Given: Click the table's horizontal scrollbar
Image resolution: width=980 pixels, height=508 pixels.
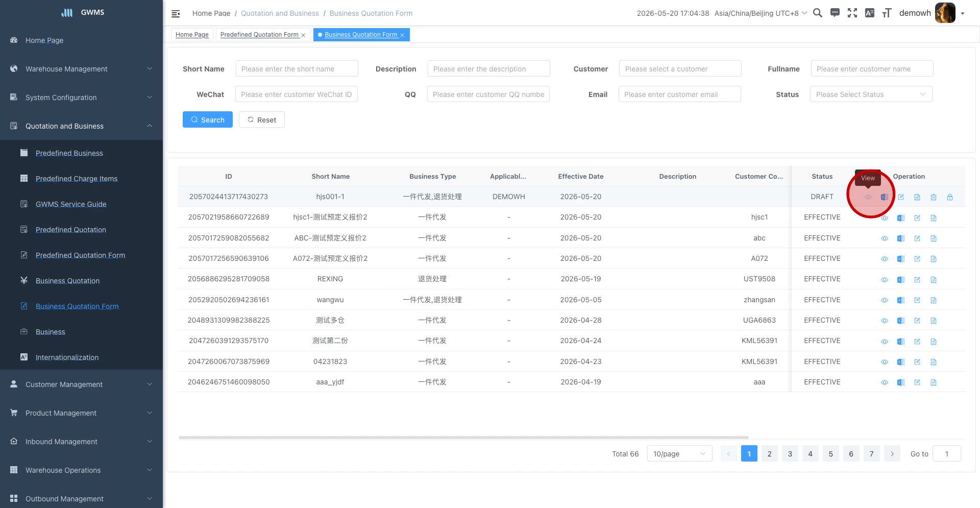Looking at the screenshot, I should coord(463,438).
